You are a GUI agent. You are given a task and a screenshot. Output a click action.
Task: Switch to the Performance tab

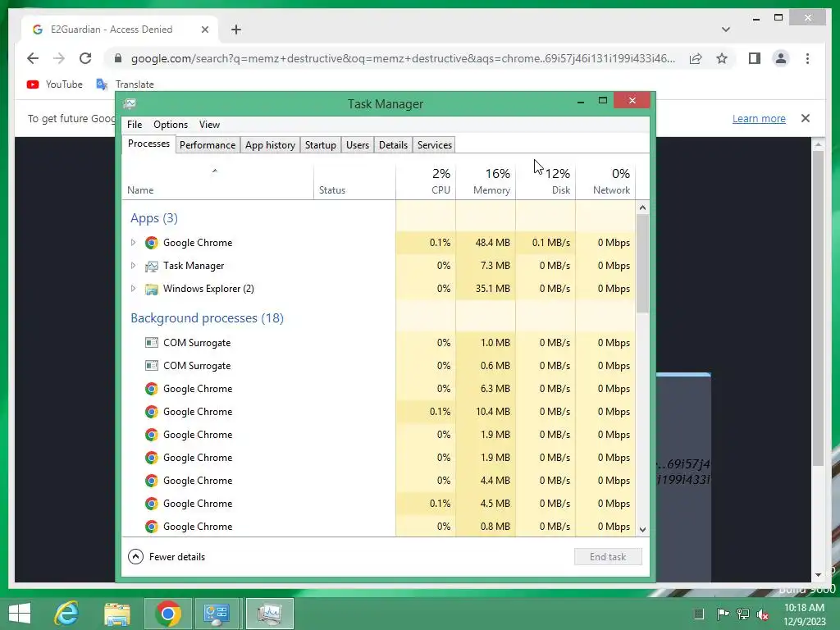(x=208, y=144)
